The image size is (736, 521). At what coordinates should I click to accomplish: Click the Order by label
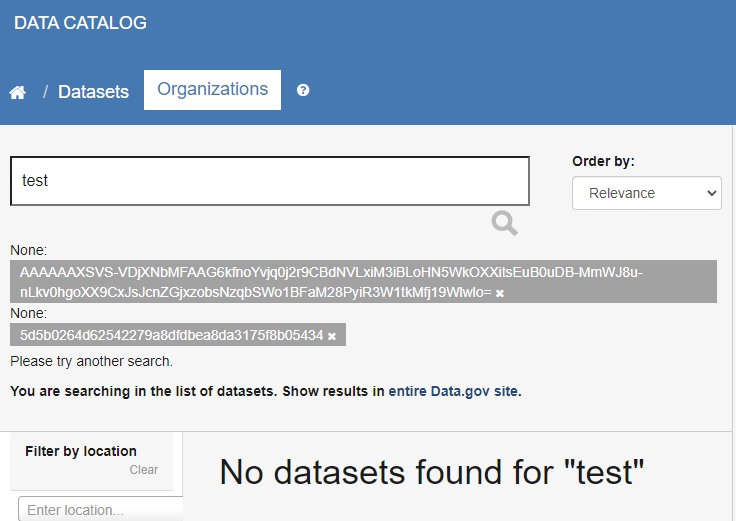(x=603, y=161)
